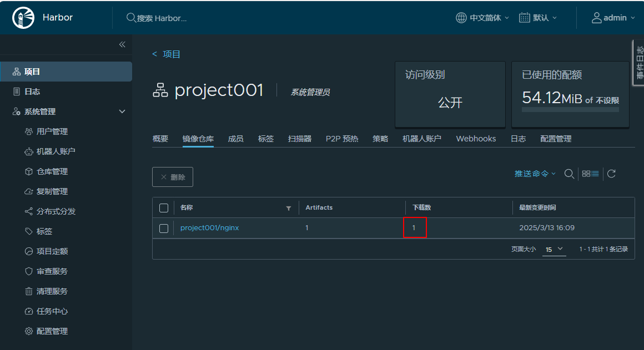Open the 推送命令 dropdown

coord(535,174)
